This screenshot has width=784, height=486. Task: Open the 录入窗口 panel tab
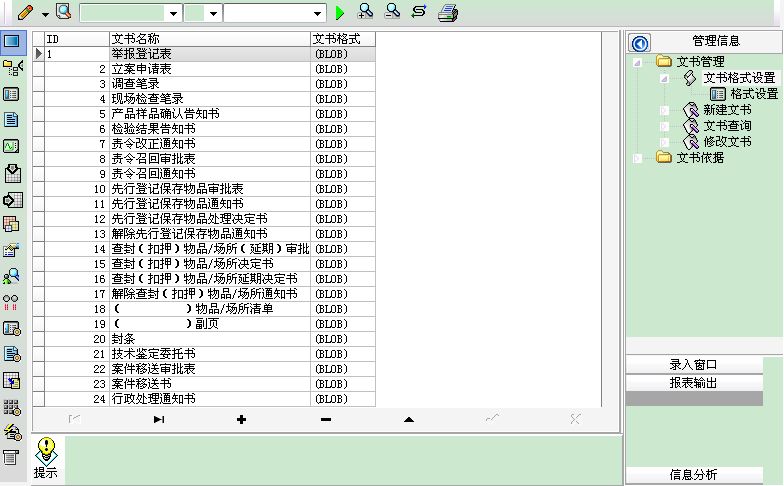point(694,364)
